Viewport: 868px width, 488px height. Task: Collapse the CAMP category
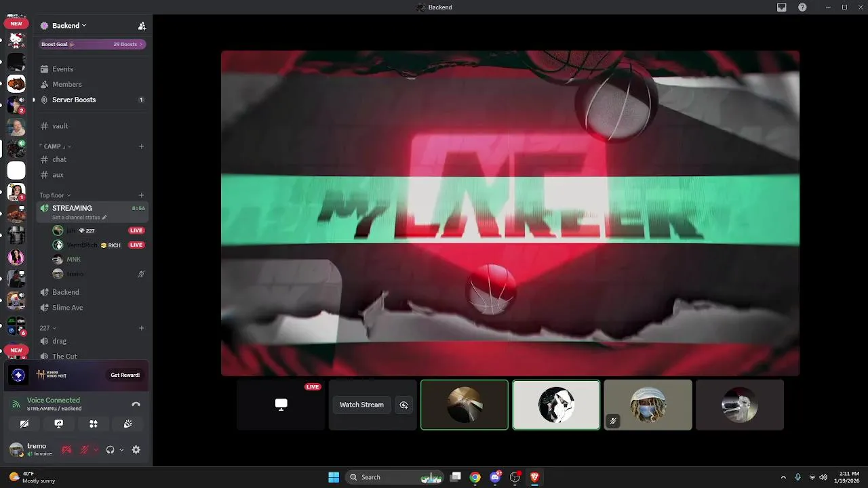[56, 146]
